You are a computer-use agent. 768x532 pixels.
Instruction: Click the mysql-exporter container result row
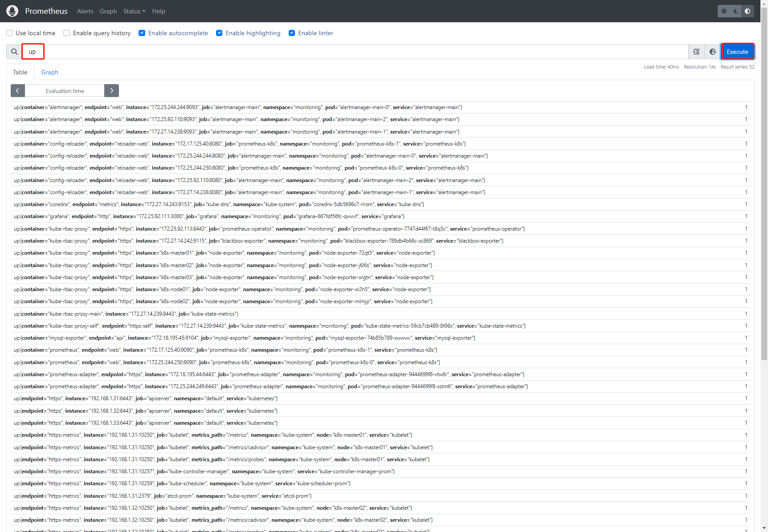point(380,338)
